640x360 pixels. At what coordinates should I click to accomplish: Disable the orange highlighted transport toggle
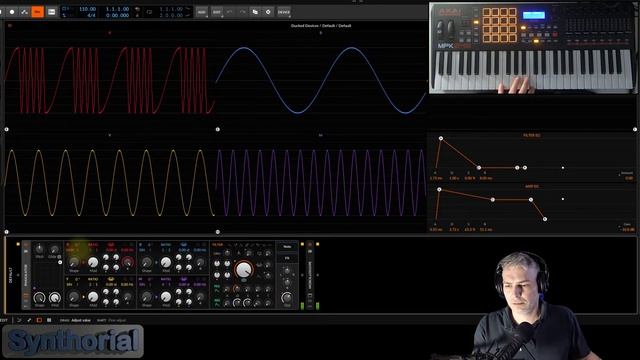pos(38,12)
